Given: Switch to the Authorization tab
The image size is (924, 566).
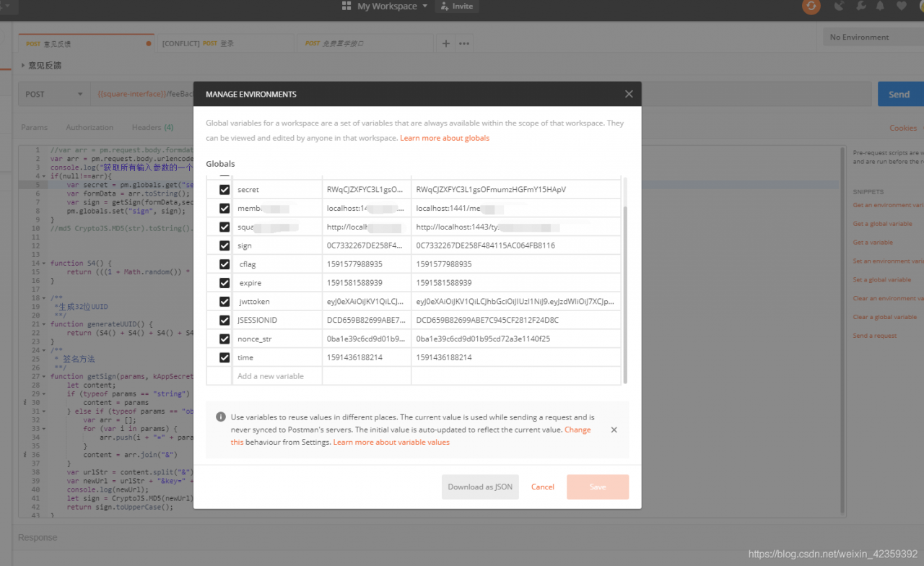Looking at the screenshot, I should click(x=90, y=127).
